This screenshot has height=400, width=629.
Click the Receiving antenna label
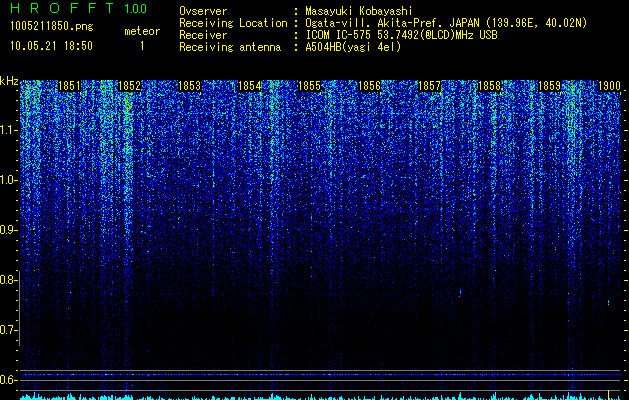click(230, 47)
